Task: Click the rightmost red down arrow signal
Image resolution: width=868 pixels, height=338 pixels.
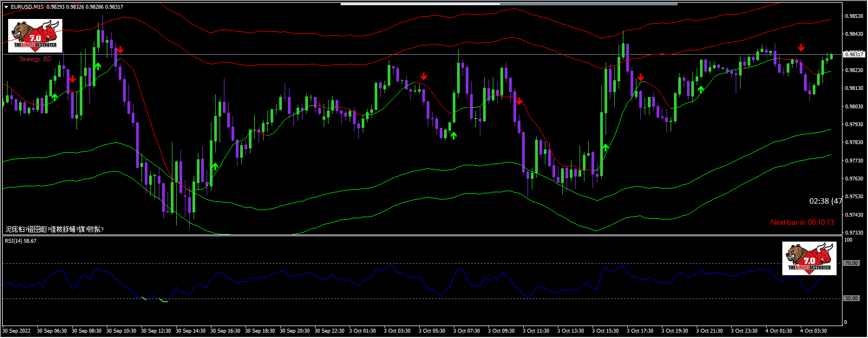Action: click(x=801, y=48)
